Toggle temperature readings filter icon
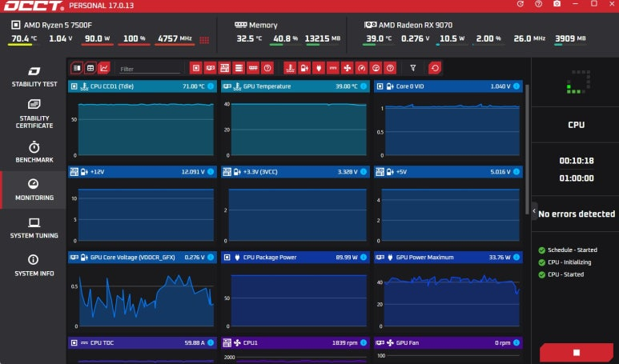 [290, 68]
